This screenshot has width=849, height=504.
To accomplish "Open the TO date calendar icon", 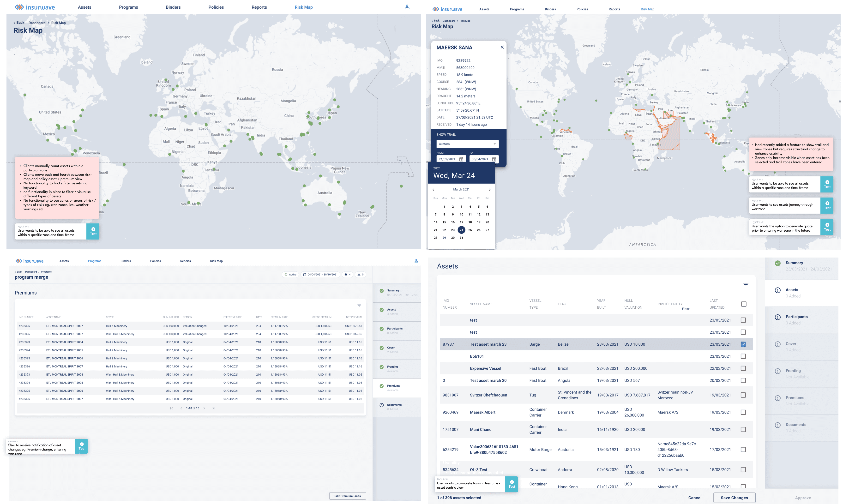I will pyautogui.click(x=494, y=159).
